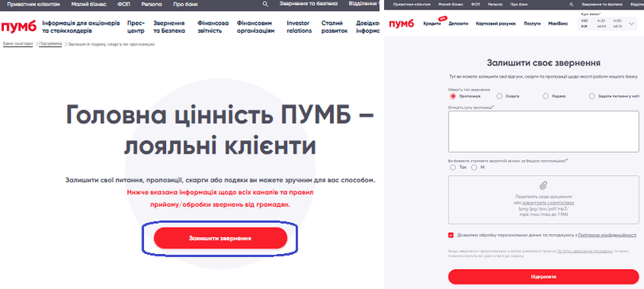The width and height of the screenshot is (644, 289).
Task: Open the Послуги menu item
Action: click(532, 24)
